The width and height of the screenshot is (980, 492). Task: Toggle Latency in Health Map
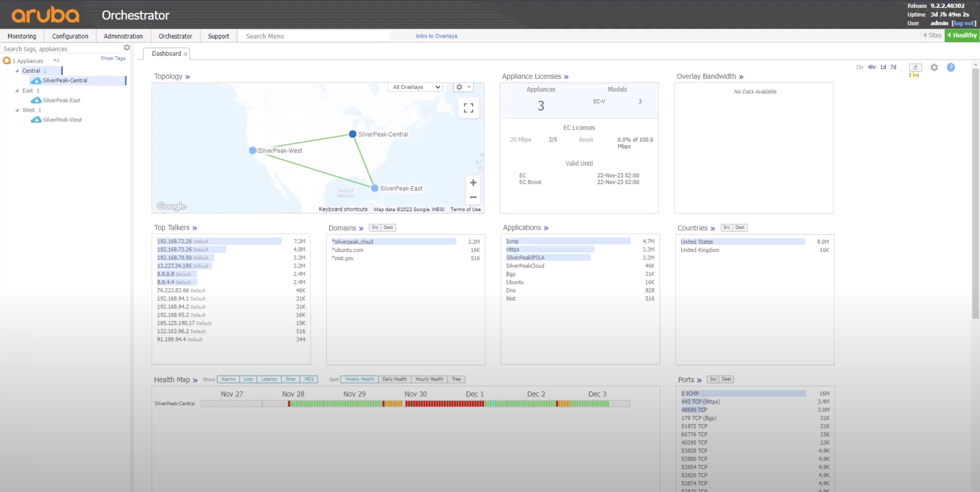tap(269, 379)
